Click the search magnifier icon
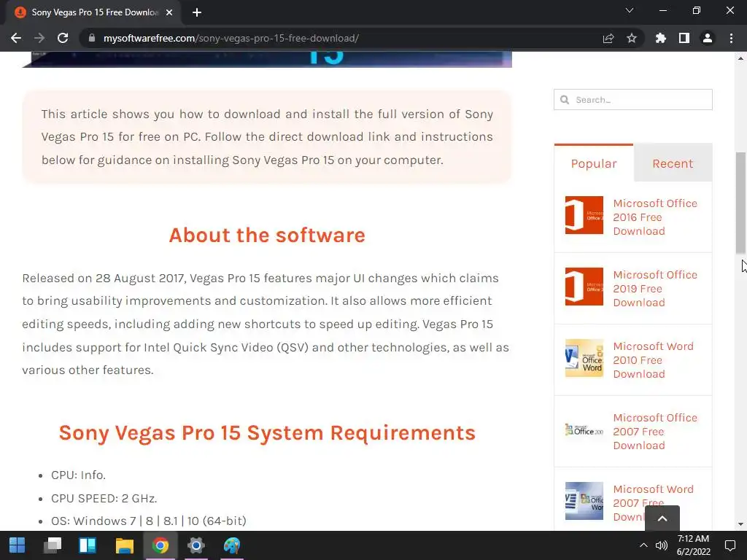The image size is (747, 560). 565,99
